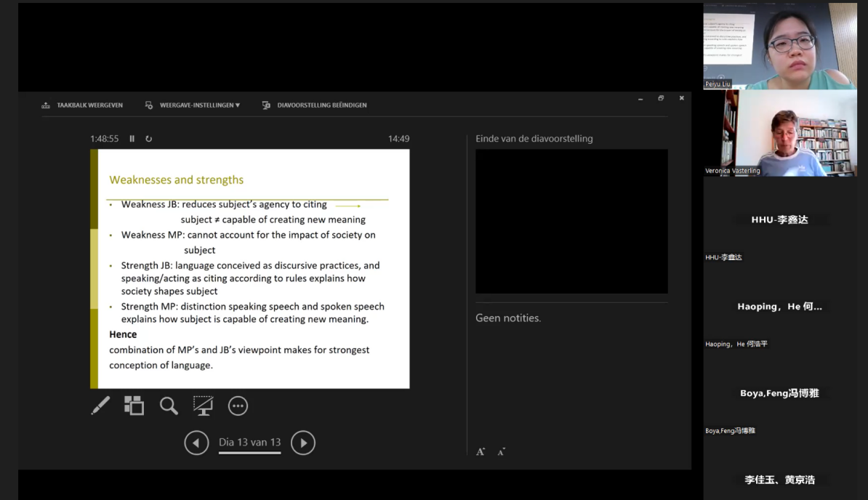The width and height of the screenshot is (868, 500).
Task: Go to previous slide arrow
Action: point(196,443)
